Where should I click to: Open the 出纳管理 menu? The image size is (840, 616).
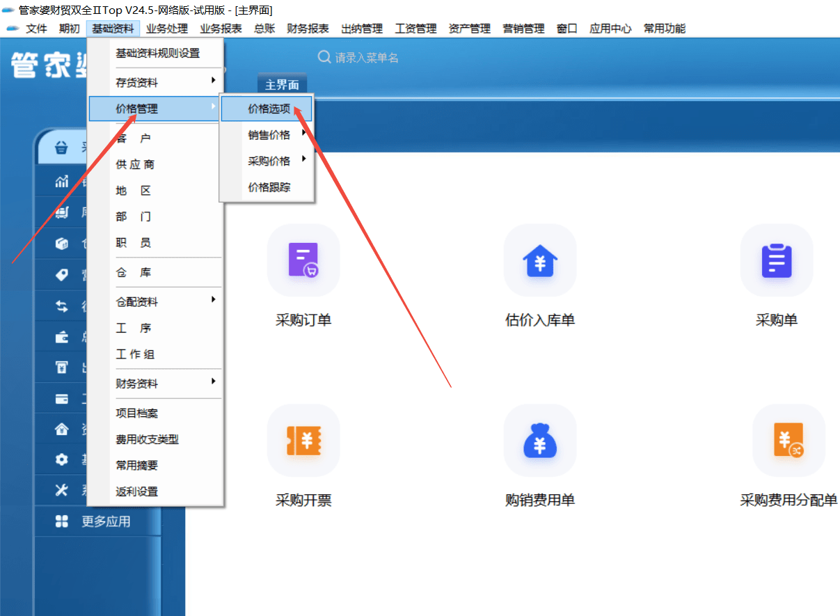(x=362, y=29)
